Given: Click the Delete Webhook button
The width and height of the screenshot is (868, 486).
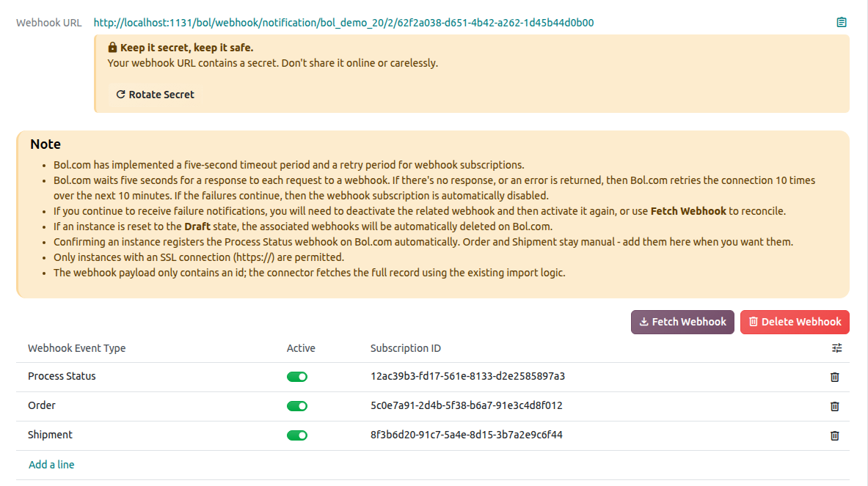Looking at the screenshot, I should (795, 322).
